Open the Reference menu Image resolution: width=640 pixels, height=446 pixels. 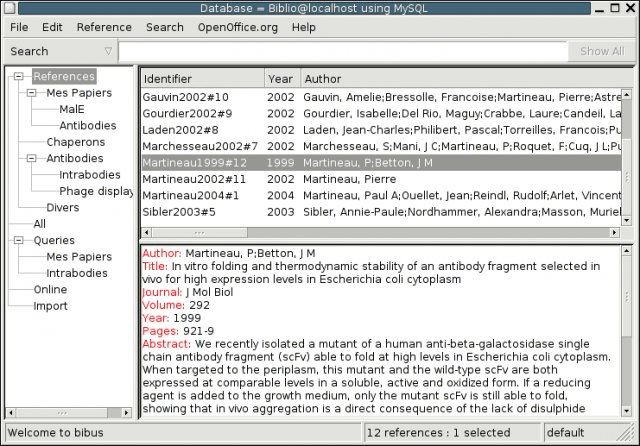104,27
